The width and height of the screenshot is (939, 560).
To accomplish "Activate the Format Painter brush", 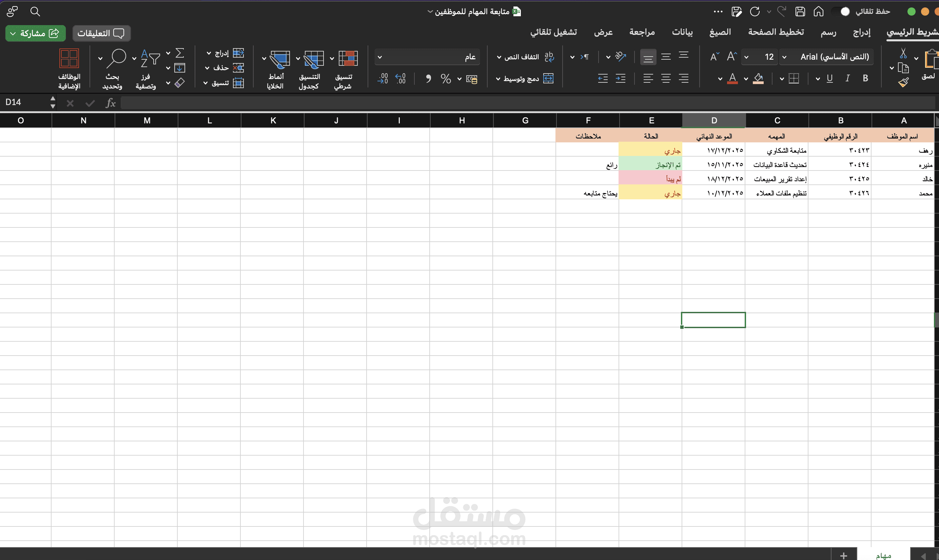I will tap(903, 82).
